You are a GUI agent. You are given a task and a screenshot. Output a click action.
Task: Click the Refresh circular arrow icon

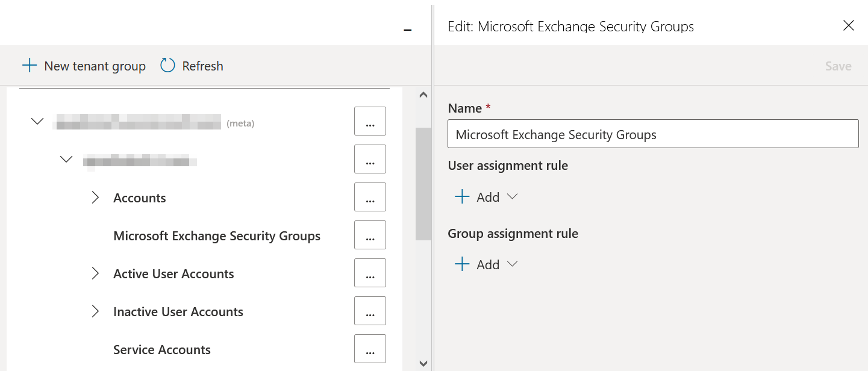(x=167, y=66)
